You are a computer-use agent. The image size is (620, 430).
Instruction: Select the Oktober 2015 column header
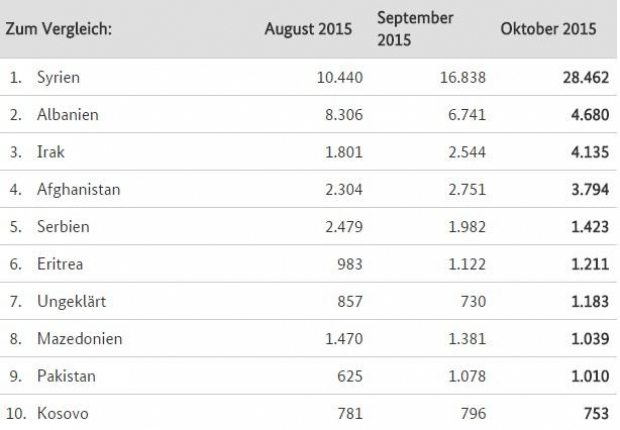pyautogui.click(x=548, y=30)
